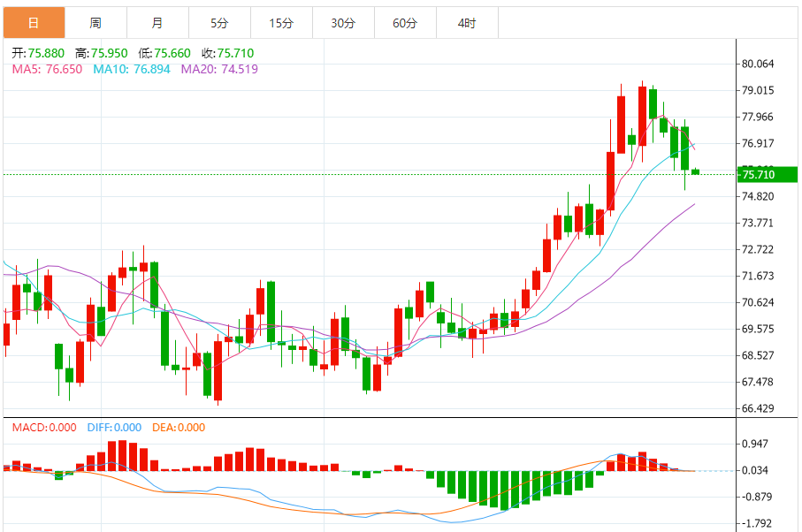Click the 76.917 price axis label
Viewport: 802px width, 532px height.
tap(758, 143)
